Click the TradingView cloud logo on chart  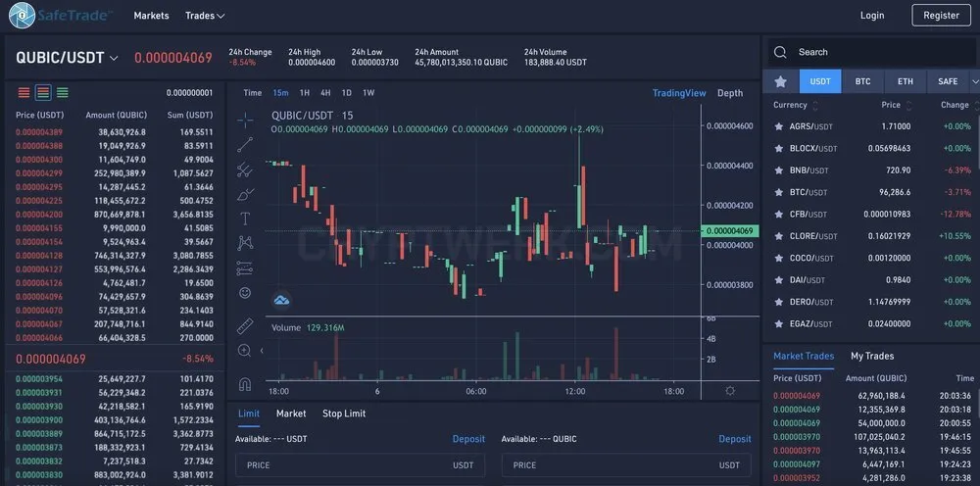point(282,301)
